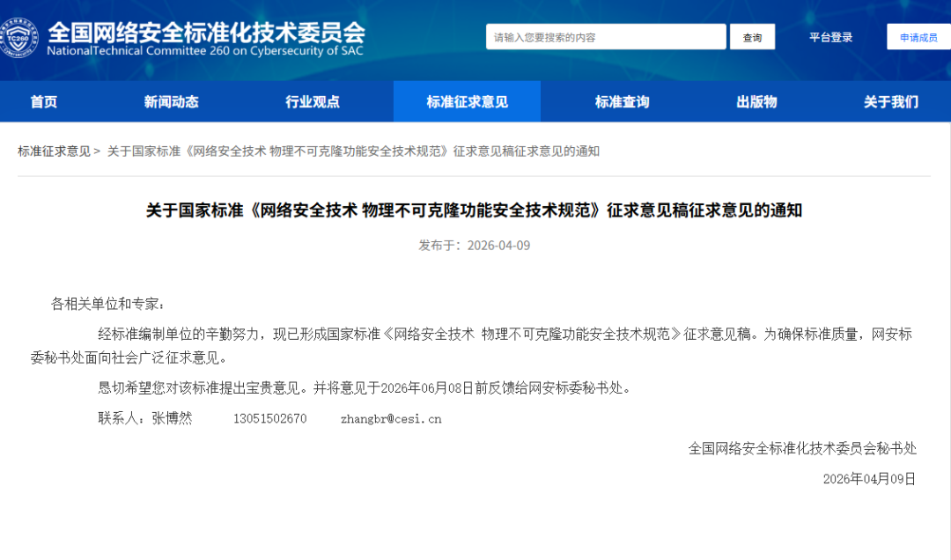Click the notice headline about 物理不可克隆功能
The height and width of the screenshot is (560, 951).
pyautogui.click(x=475, y=210)
